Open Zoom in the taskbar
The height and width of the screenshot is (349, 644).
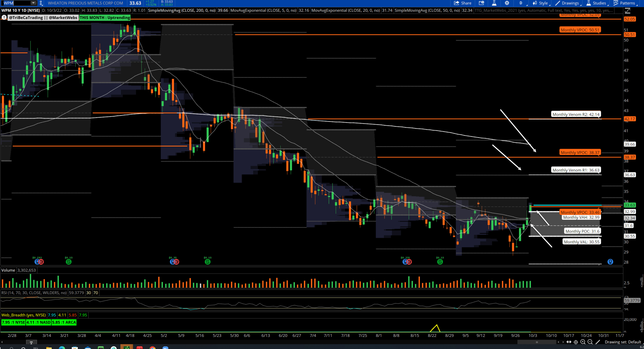click(x=165, y=348)
